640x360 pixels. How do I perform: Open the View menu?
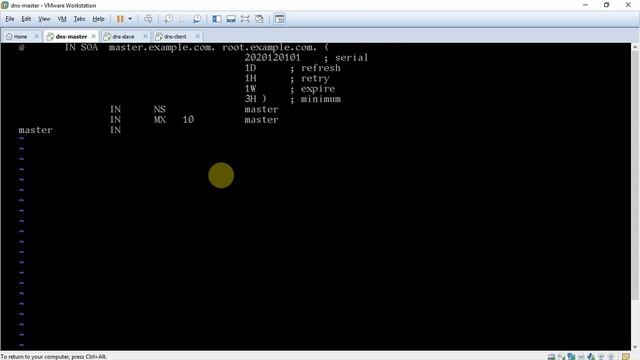point(44,19)
